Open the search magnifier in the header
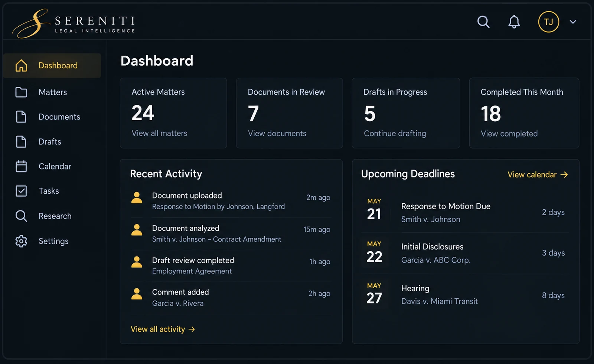 tap(483, 22)
